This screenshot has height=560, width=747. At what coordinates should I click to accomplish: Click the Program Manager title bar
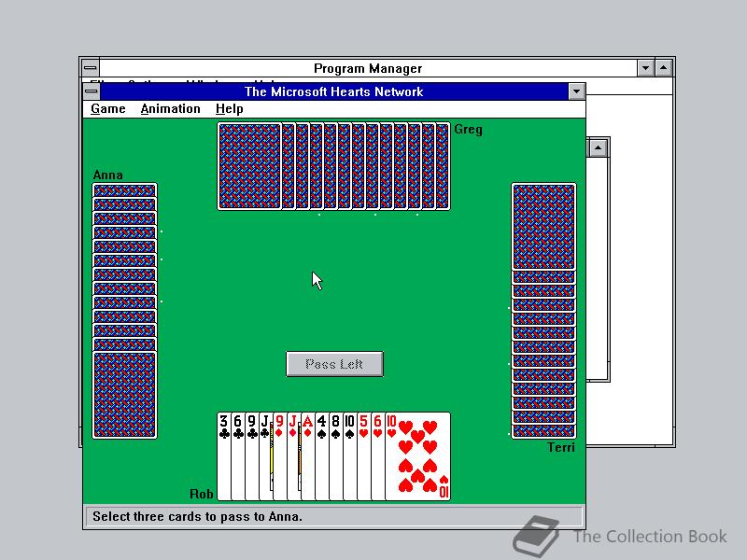[368, 68]
